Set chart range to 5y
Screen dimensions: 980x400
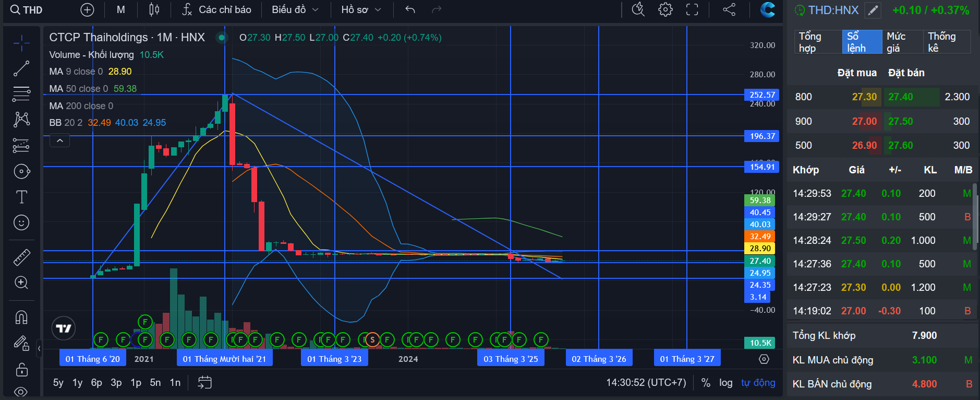pos(58,383)
